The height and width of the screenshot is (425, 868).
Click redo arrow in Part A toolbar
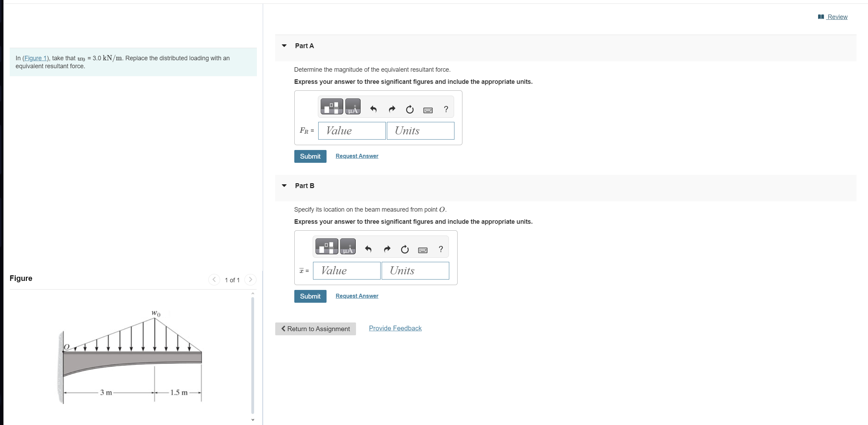(392, 109)
